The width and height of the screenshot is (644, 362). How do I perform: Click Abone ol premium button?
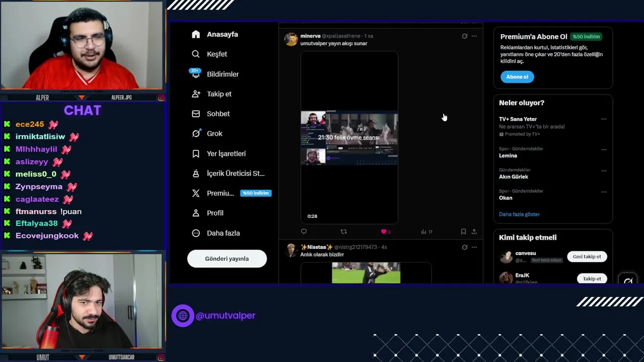(x=517, y=77)
